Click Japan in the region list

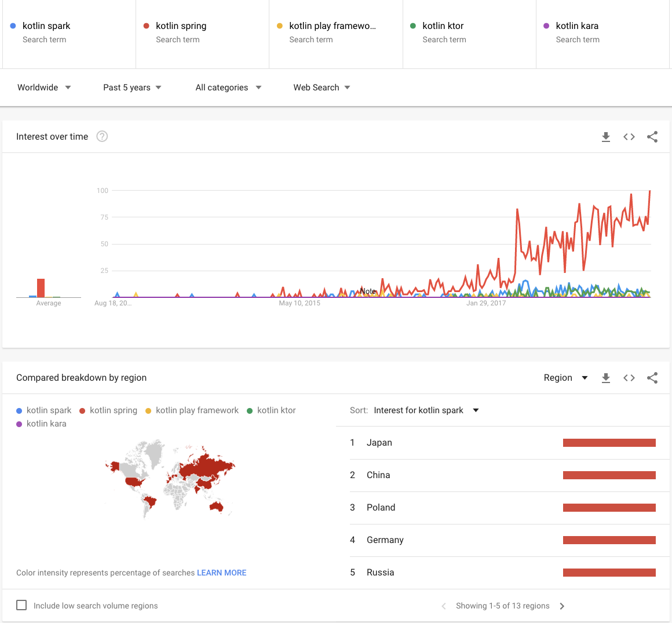point(379,443)
